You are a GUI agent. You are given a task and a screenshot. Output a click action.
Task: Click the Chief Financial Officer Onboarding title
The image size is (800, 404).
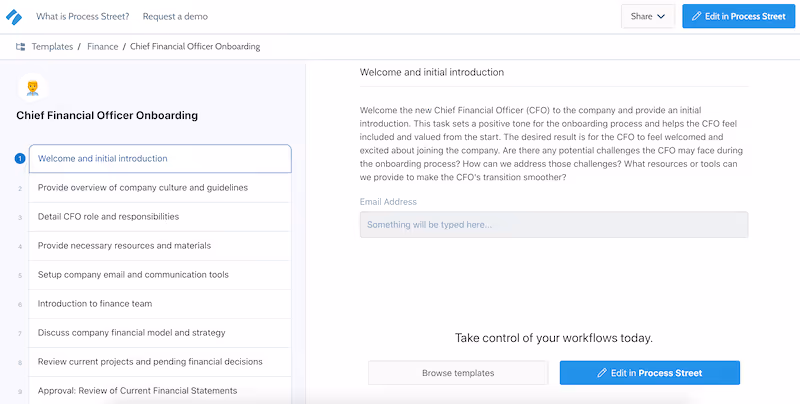tap(107, 115)
